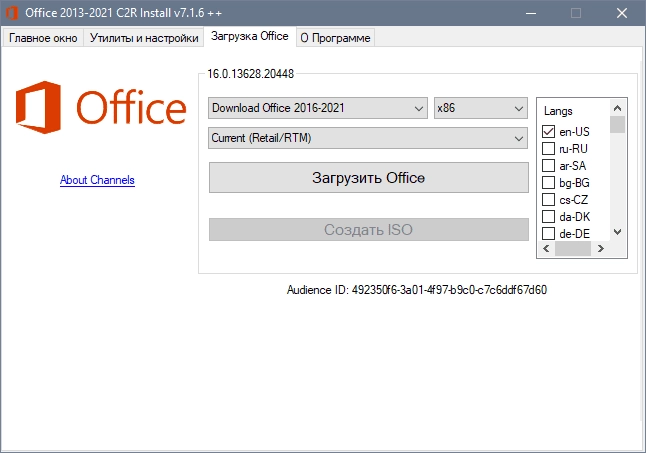Image resolution: width=646 pixels, height=453 pixels.
Task: Select the Загрузка Office tab
Action: point(250,36)
